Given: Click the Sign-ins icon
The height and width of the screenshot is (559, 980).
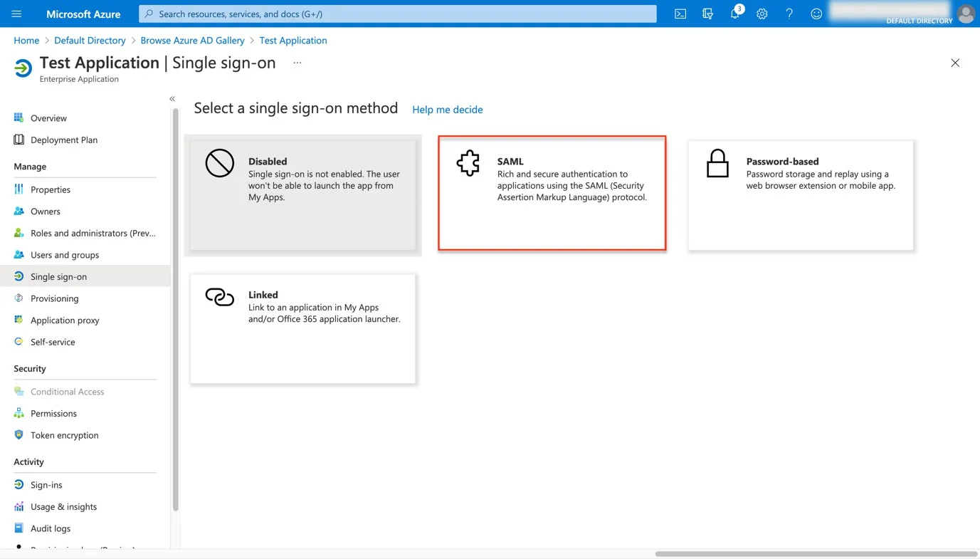Looking at the screenshot, I should (x=19, y=484).
